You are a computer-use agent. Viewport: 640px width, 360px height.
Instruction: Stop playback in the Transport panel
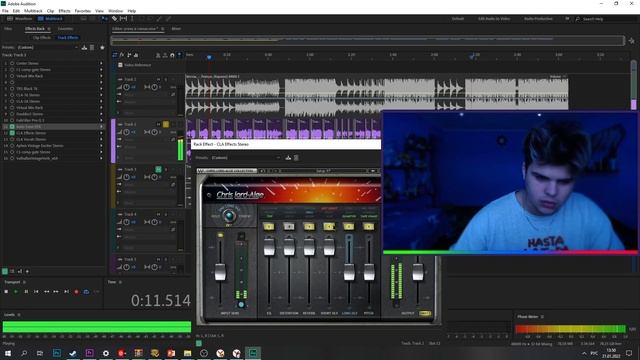click(6, 291)
